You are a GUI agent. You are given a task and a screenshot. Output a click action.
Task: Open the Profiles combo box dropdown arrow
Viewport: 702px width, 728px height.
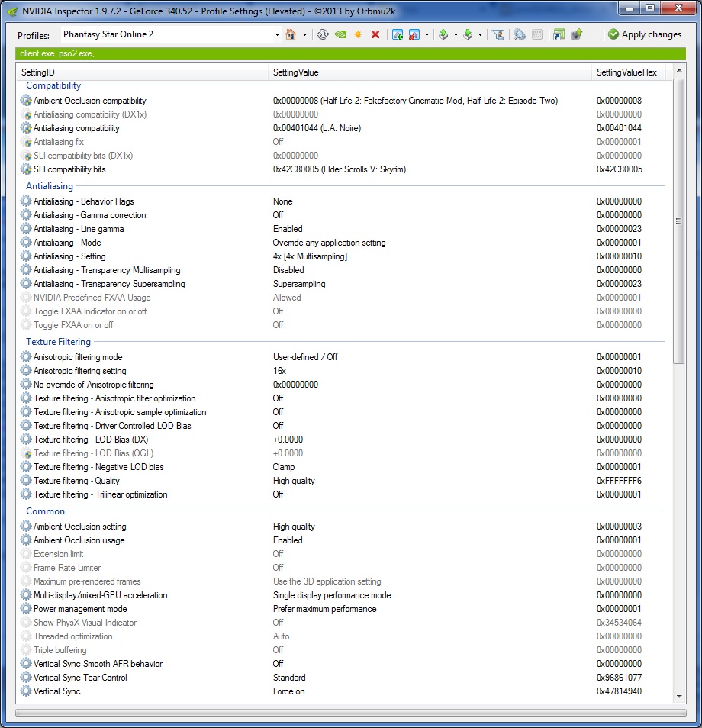[277, 35]
